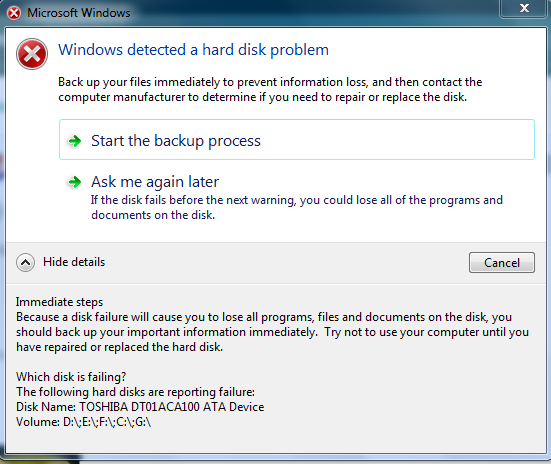The image size is (551, 464).
Task: Click the Immediate steps heading in details
Action: tap(59, 302)
